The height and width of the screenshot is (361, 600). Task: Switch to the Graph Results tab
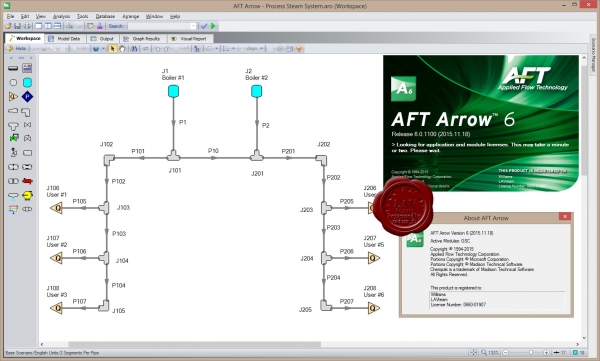click(142, 39)
